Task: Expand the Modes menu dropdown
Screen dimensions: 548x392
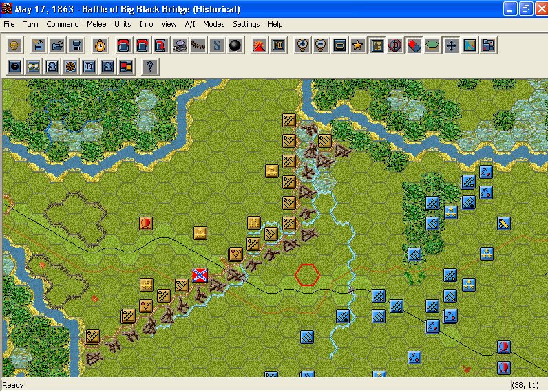Action: click(214, 24)
